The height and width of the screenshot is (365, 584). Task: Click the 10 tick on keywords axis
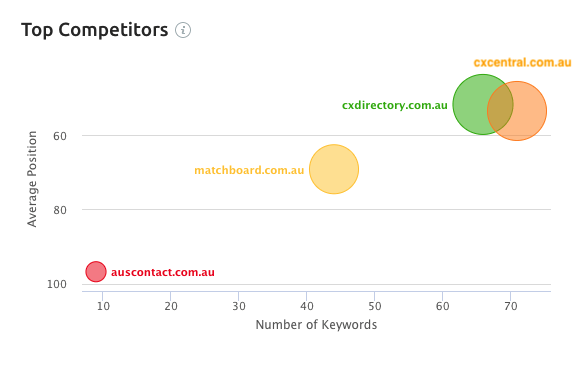coord(103,306)
